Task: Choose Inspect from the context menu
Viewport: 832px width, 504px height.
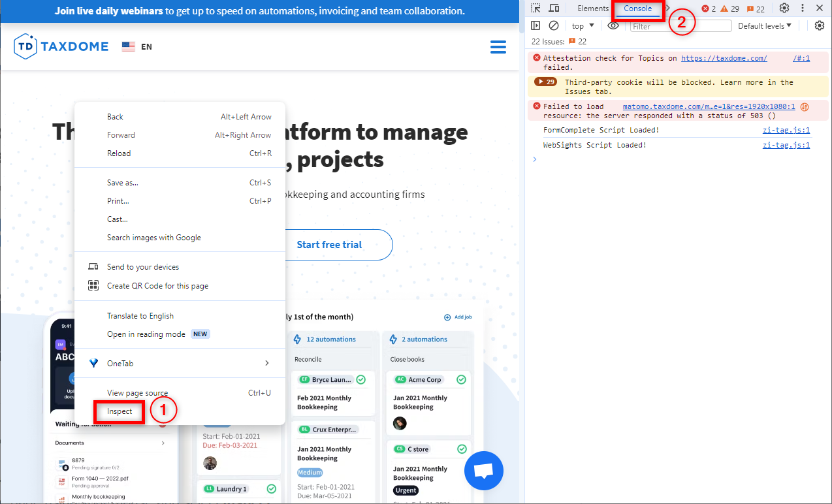Action: pos(120,411)
